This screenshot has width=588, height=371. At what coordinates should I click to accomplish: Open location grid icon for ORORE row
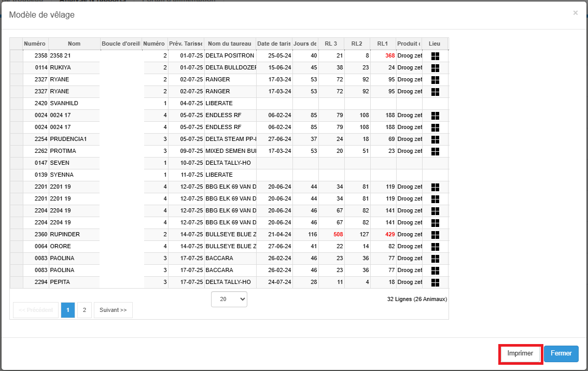(x=435, y=247)
